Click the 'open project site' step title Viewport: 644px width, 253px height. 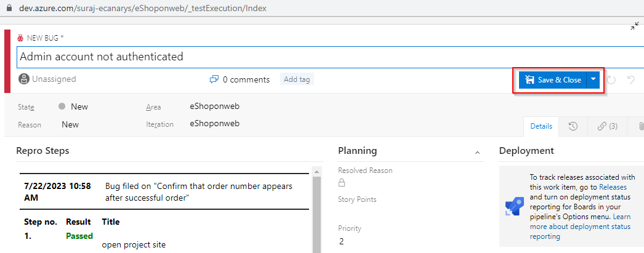(x=134, y=245)
